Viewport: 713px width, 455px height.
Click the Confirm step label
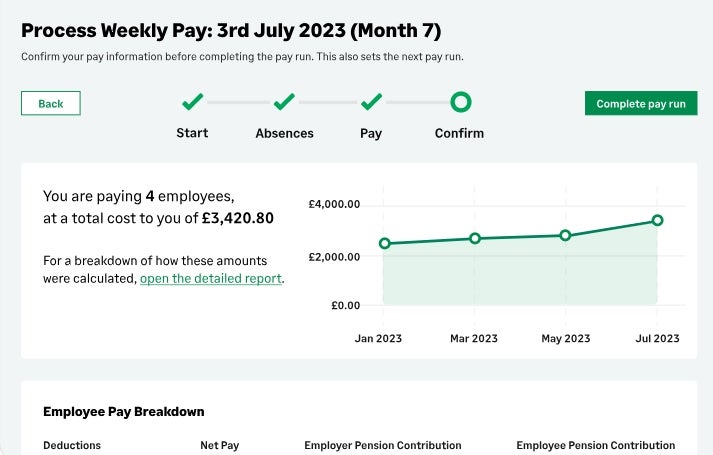coord(459,133)
